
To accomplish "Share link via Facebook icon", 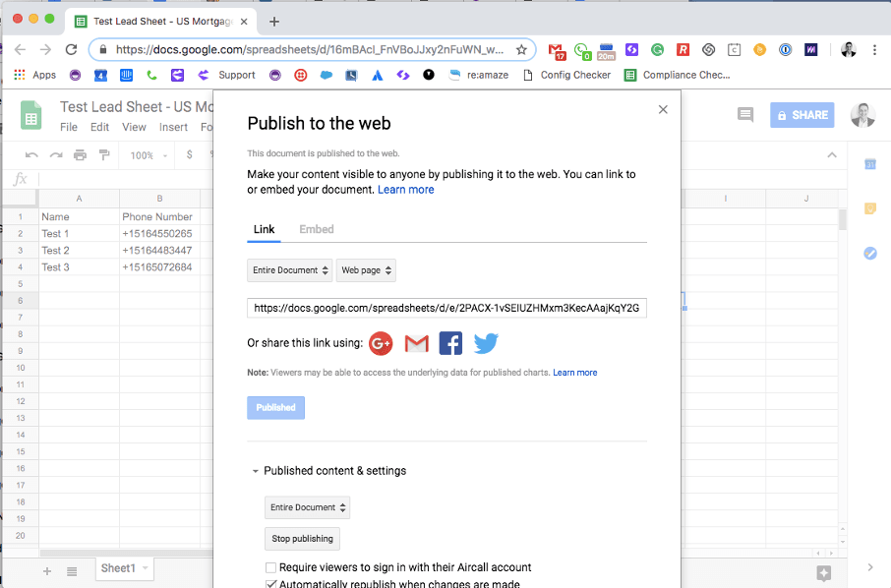I will click(x=450, y=343).
